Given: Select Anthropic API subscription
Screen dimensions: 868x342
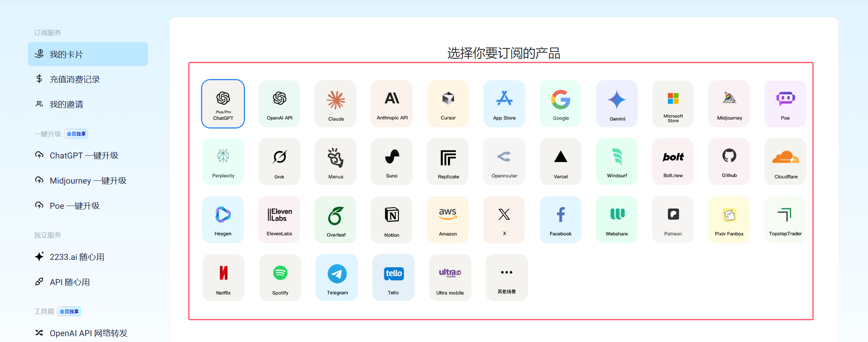Looking at the screenshot, I should pos(392,104).
